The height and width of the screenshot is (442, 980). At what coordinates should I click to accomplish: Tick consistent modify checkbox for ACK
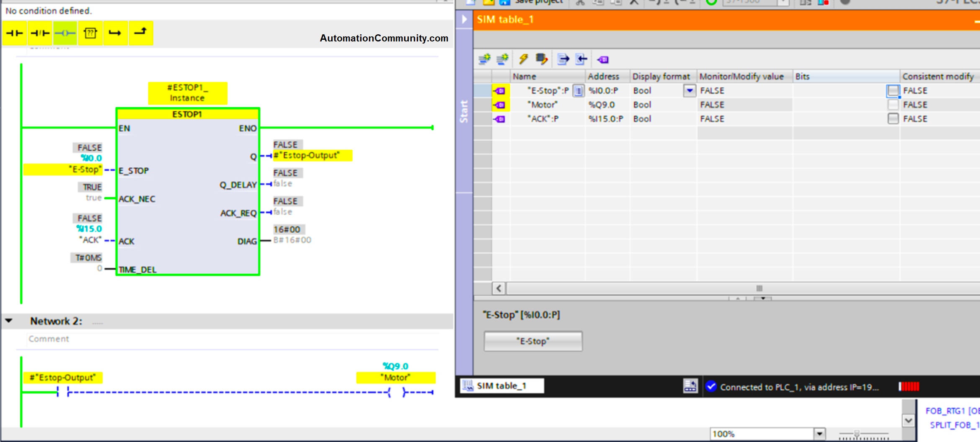point(893,119)
